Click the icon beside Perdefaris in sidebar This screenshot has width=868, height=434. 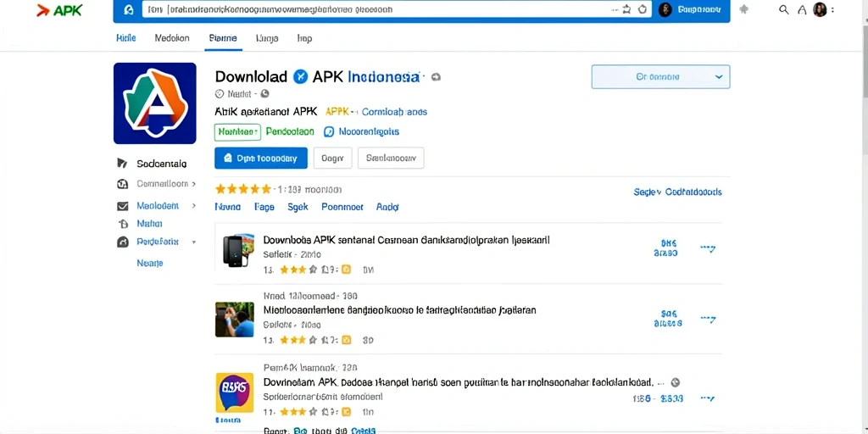click(123, 242)
